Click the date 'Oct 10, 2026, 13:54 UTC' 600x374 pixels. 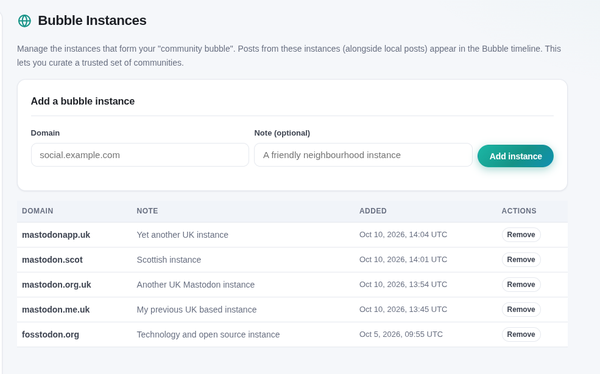pos(403,284)
